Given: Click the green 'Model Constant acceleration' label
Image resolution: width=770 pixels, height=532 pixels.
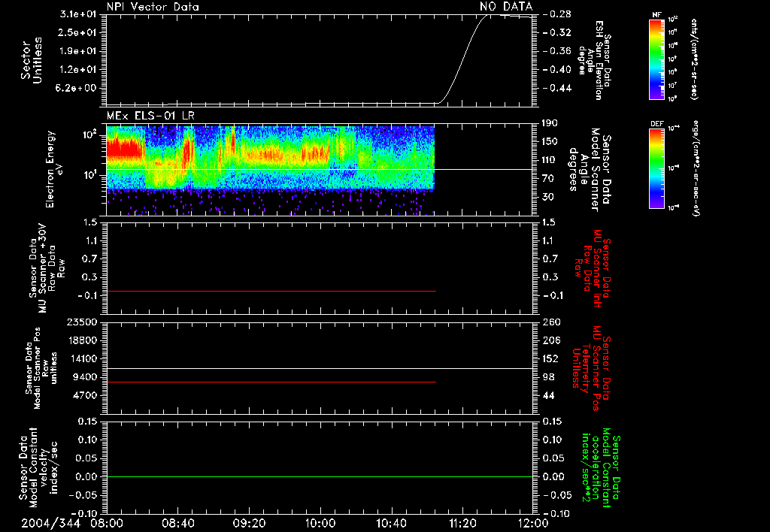Looking at the screenshot, I should (x=601, y=468).
